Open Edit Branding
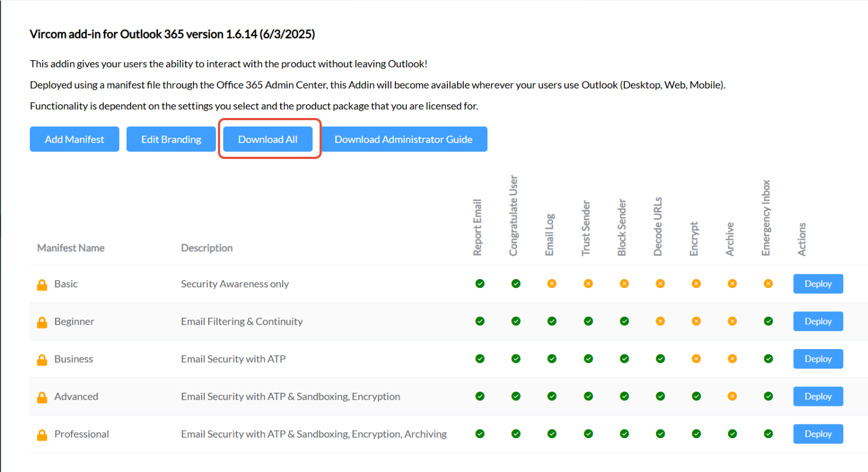Screen dimensions: 868x472 (x=171, y=139)
